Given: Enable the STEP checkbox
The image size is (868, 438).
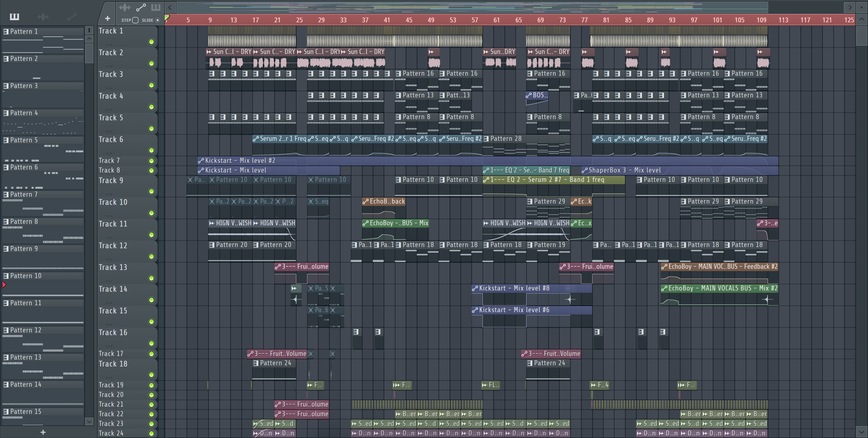Looking at the screenshot, I should (135, 20).
